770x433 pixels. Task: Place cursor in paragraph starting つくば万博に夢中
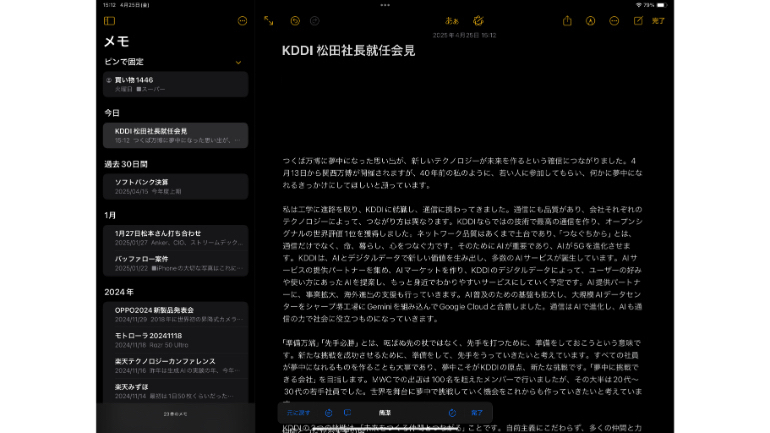tap(462, 173)
